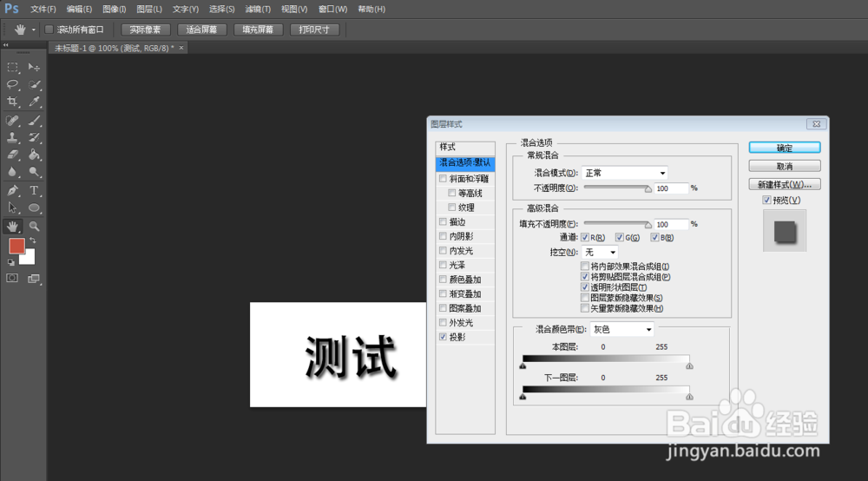Open the 混合颜色带 dropdown

tap(622, 329)
